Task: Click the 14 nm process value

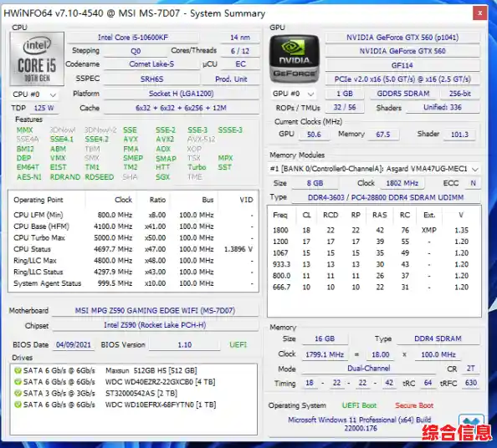Action: tap(240, 38)
